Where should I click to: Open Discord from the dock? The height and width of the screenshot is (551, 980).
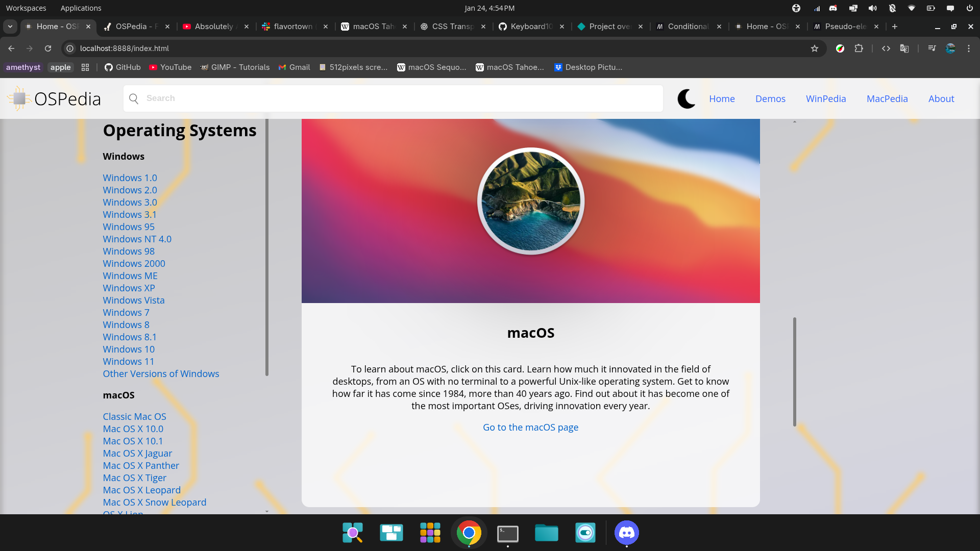(x=626, y=533)
